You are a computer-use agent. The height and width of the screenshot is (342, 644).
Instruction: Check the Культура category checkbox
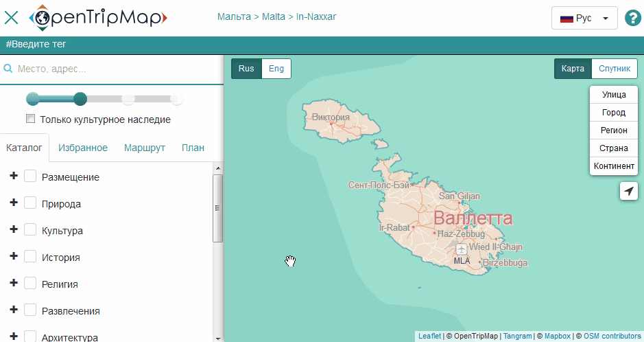pyautogui.click(x=30, y=230)
